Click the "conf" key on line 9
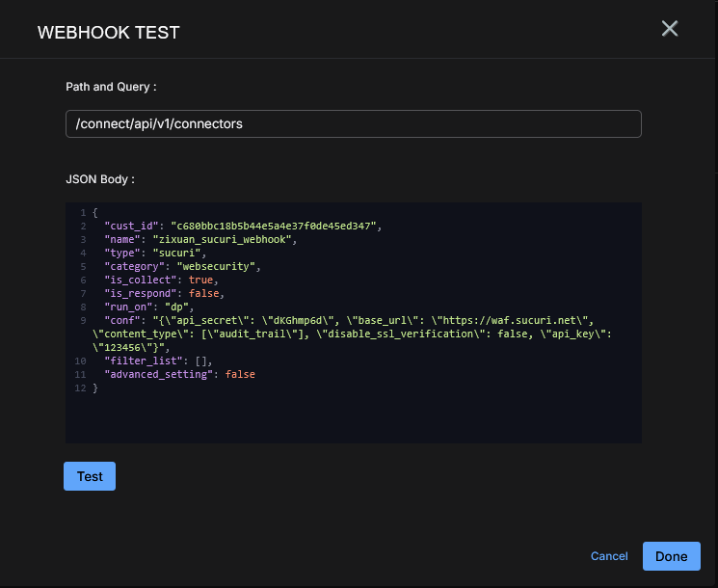This screenshot has height=588, width=718. point(122,321)
